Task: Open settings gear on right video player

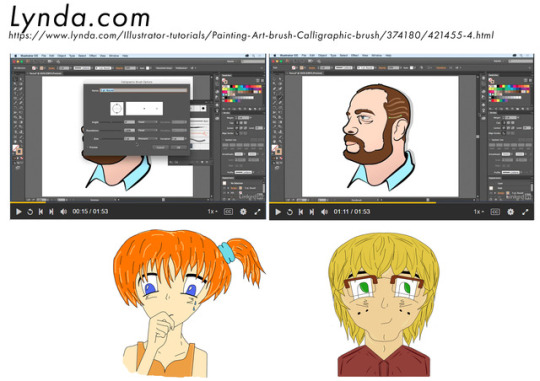Action: 510,212
